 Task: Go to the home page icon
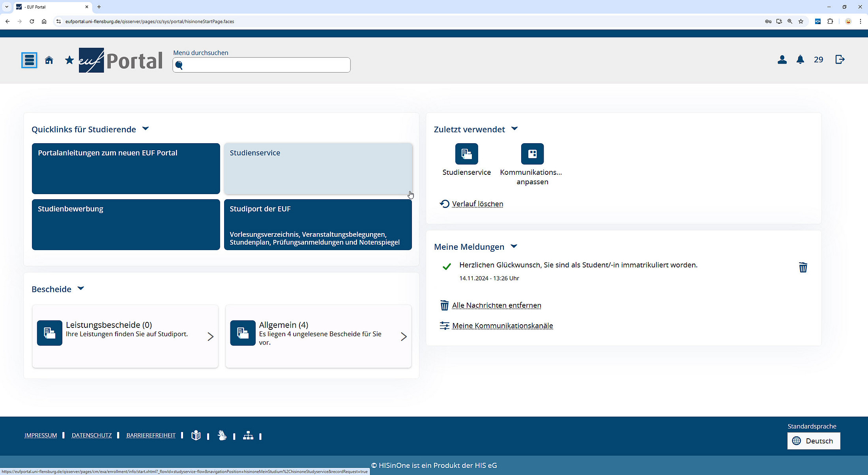(x=49, y=60)
